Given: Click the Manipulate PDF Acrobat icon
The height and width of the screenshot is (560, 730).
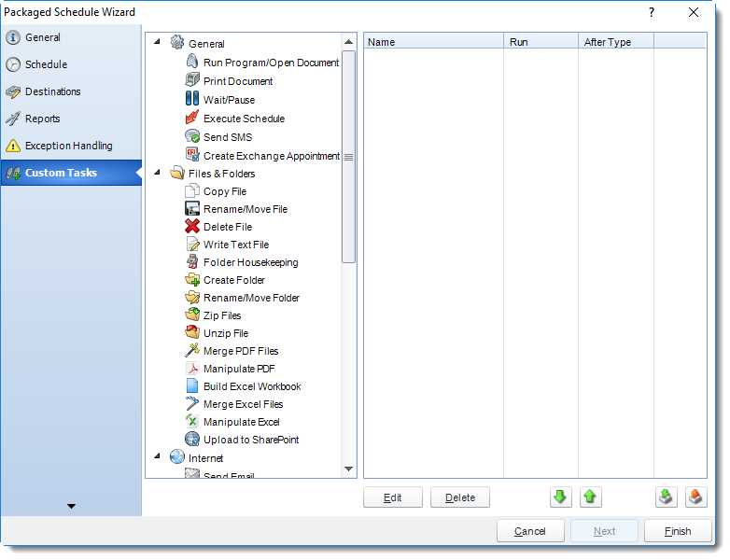Looking at the screenshot, I should pos(192,369).
